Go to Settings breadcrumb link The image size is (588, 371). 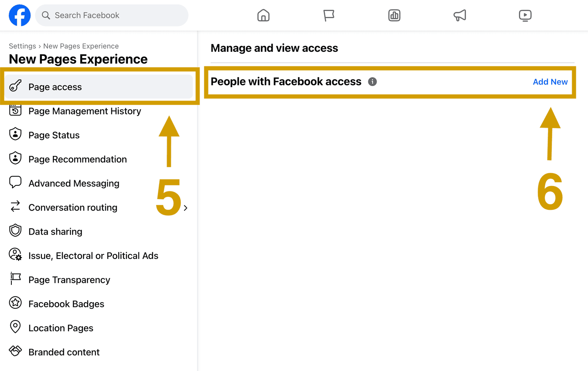22,46
